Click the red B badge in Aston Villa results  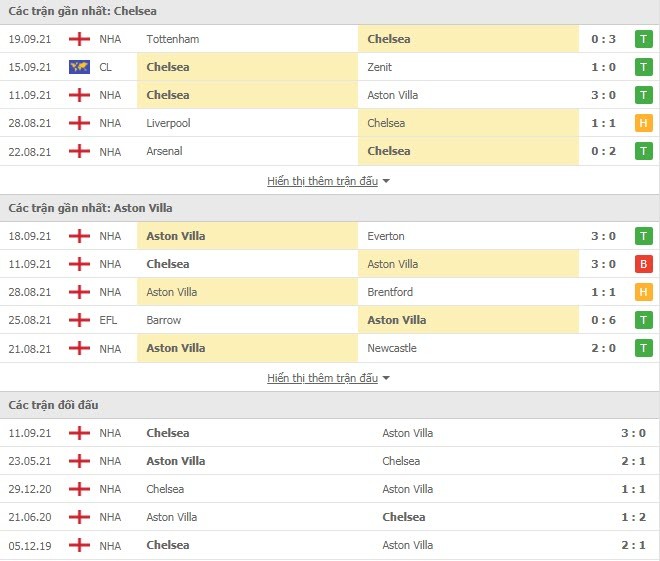pos(644,264)
